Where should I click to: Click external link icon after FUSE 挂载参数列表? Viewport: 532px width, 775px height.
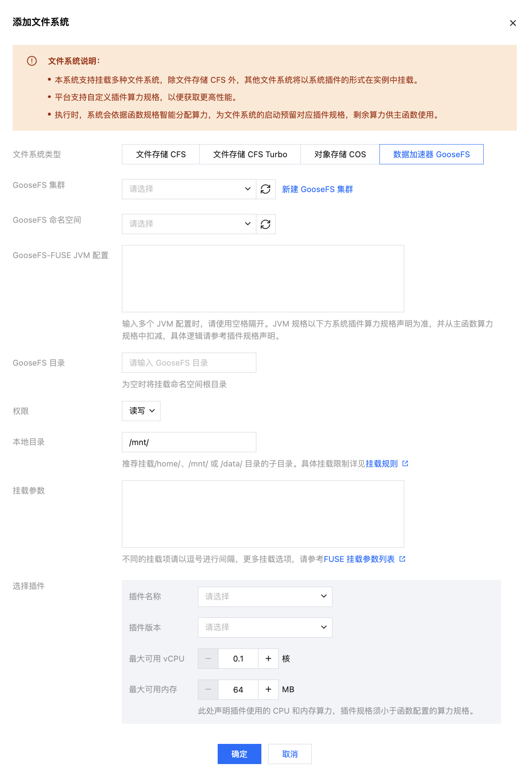(402, 559)
